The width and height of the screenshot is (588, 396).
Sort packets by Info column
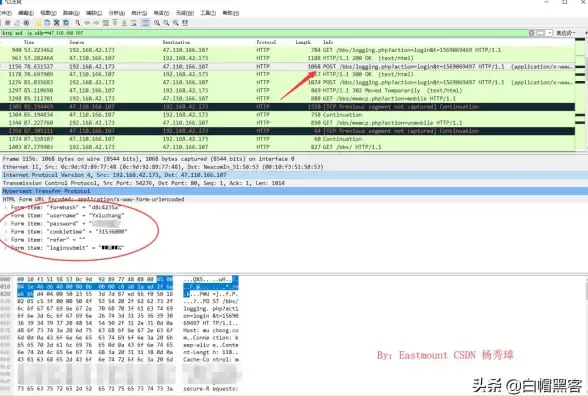click(328, 42)
